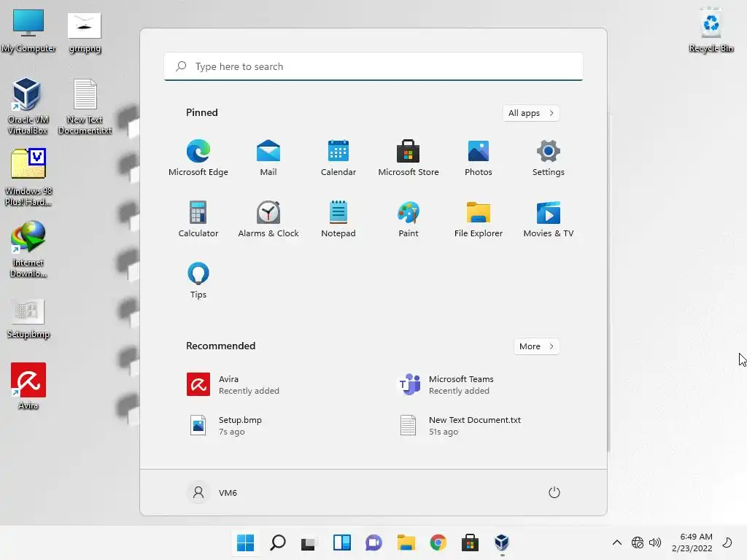This screenshot has height=560, width=747.
Task: Show More recommended items
Action: click(x=536, y=346)
